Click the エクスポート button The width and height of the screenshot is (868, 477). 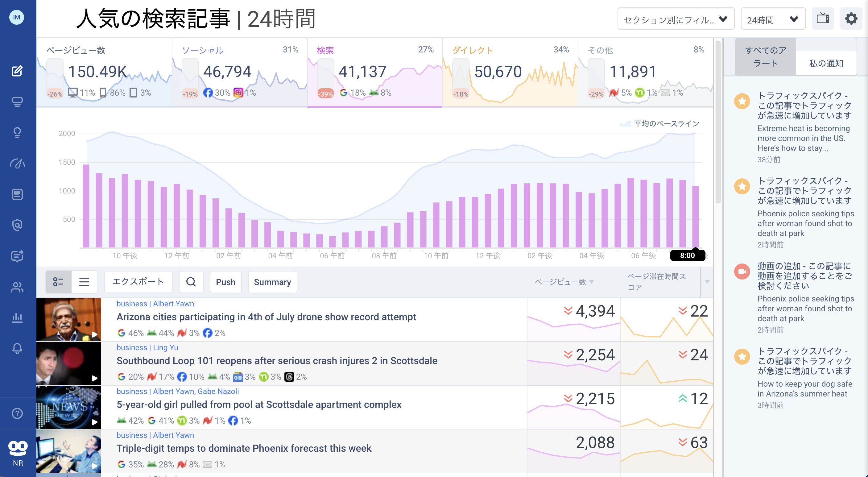pyautogui.click(x=138, y=282)
